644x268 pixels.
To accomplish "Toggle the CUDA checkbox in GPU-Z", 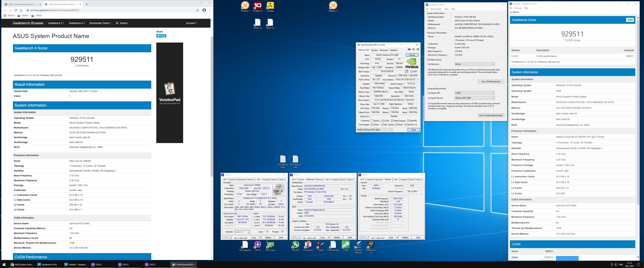I will point(383,121).
